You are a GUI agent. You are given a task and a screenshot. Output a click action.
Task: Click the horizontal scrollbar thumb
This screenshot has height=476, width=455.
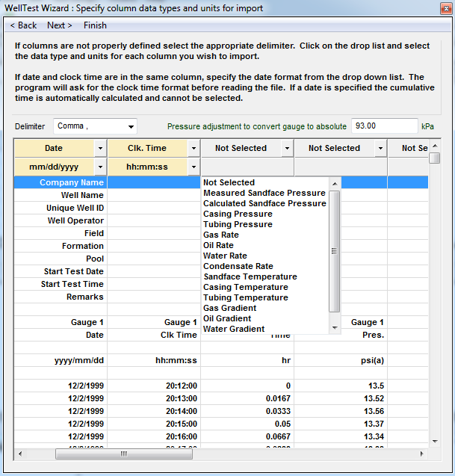coord(124,454)
